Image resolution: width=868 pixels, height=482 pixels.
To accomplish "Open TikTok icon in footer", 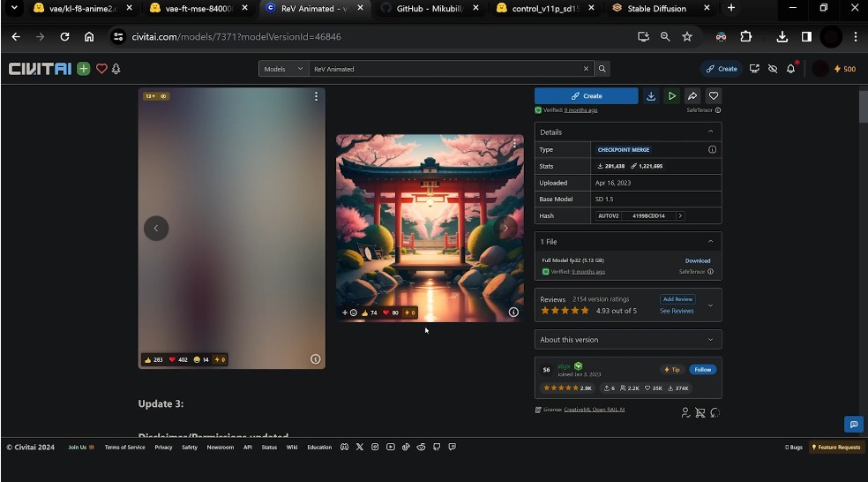I will (x=406, y=447).
